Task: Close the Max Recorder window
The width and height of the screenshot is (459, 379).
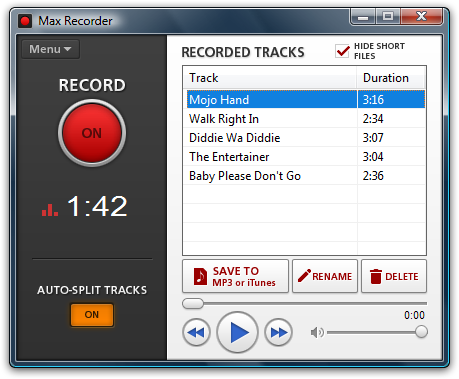Action: tap(422, 16)
